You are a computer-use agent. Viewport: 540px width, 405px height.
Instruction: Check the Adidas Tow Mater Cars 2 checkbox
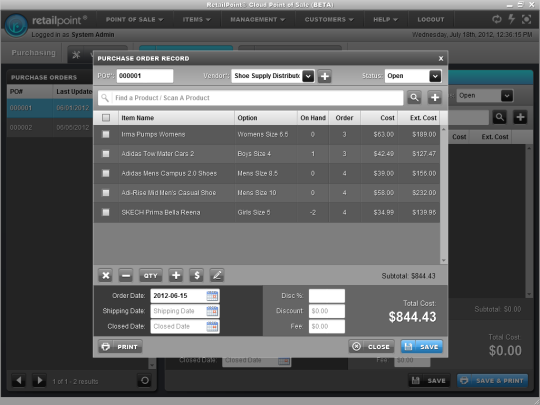(106, 154)
